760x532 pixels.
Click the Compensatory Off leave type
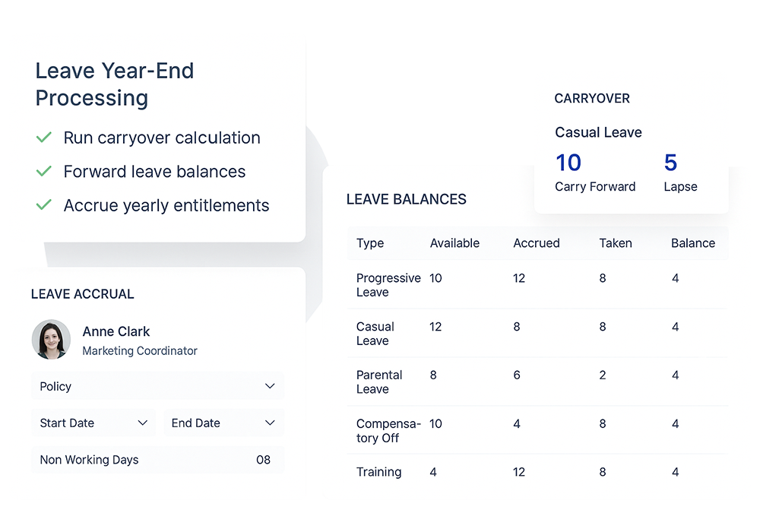pyautogui.click(x=382, y=430)
